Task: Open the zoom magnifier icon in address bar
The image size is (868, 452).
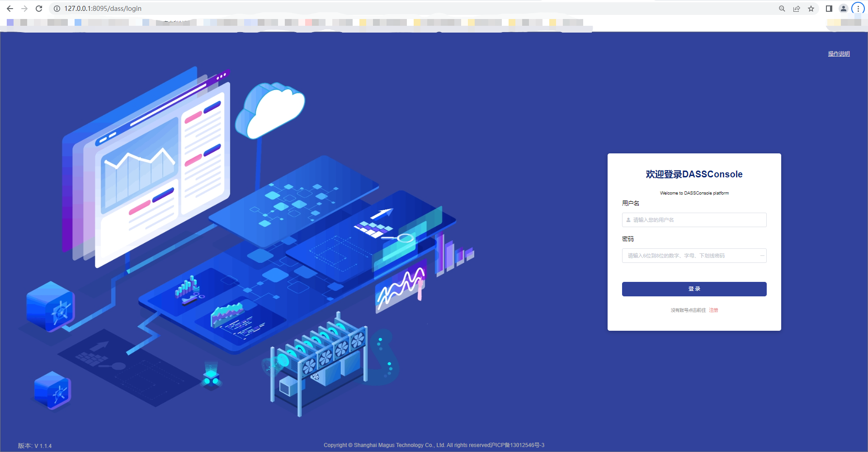Action: 782,9
